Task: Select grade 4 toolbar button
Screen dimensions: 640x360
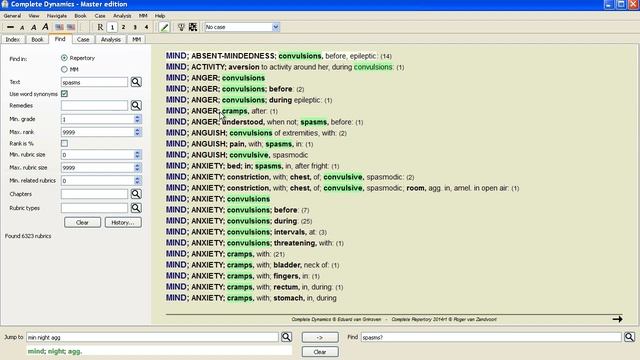Action: [x=147, y=27]
